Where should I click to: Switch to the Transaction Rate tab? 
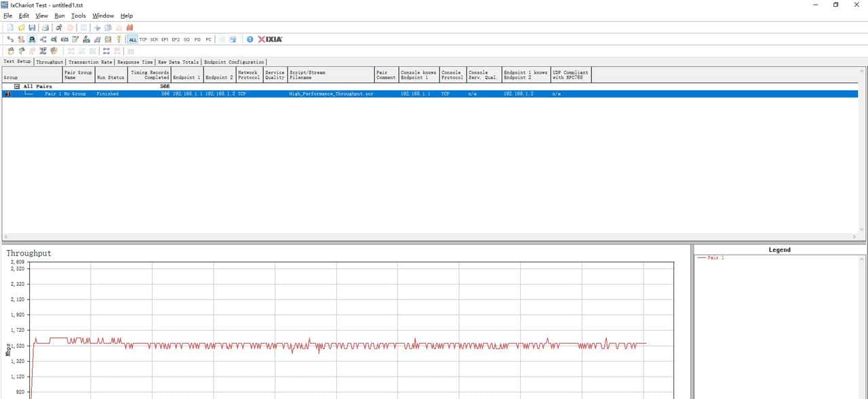coord(91,62)
